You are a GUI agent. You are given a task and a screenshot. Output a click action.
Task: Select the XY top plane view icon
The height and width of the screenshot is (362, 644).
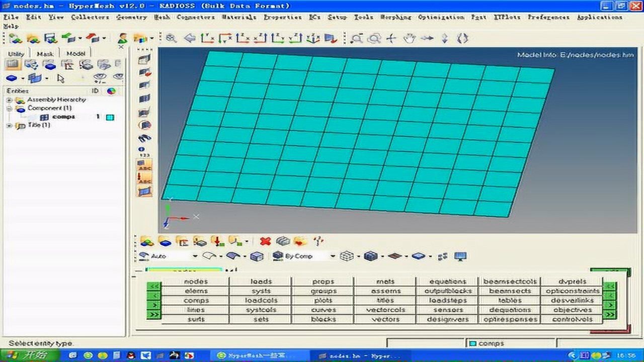click(206, 38)
